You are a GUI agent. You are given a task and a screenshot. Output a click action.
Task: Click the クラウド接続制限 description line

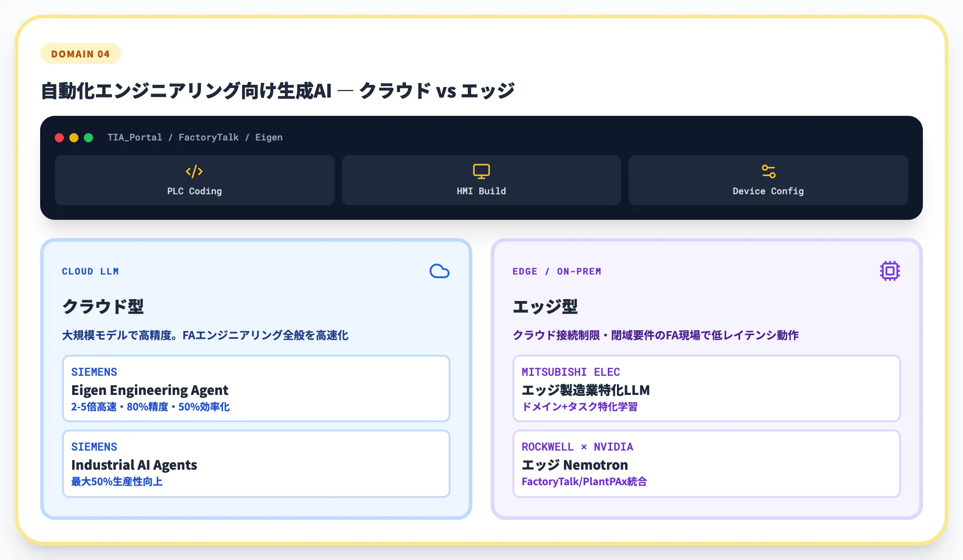656,335
